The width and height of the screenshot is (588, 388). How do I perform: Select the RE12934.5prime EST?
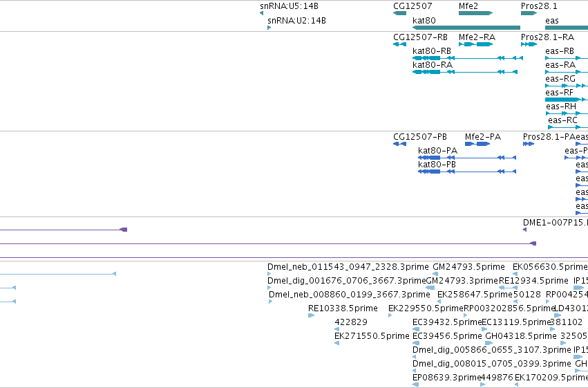pos(508,288)
